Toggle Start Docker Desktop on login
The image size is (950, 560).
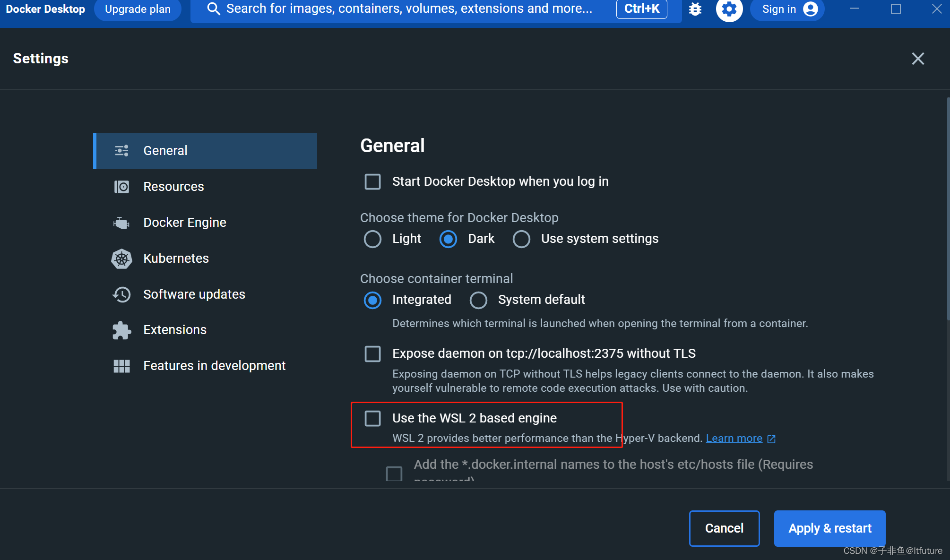click(372, 181)
